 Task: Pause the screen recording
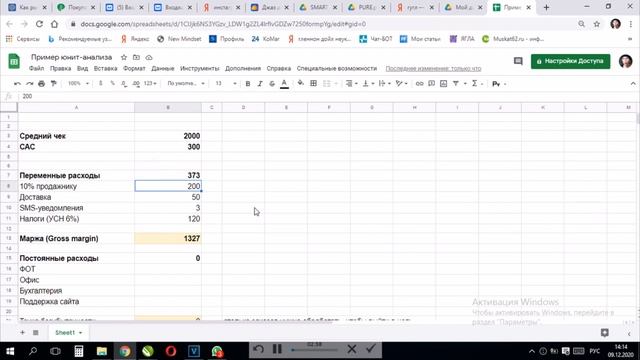(x=277, y=349)
